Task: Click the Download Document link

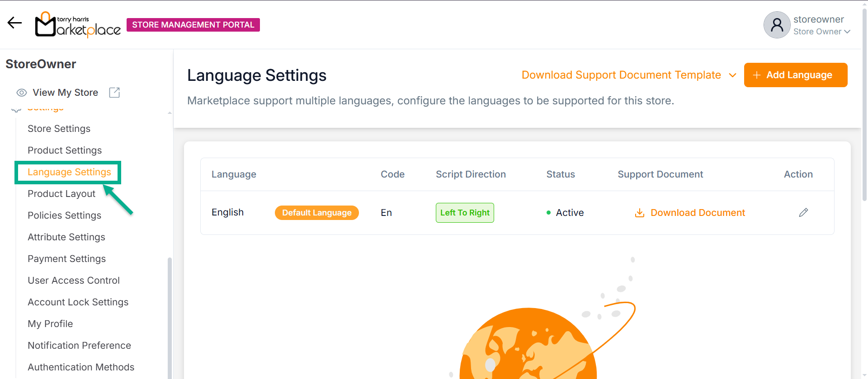Action: (697, 213)
